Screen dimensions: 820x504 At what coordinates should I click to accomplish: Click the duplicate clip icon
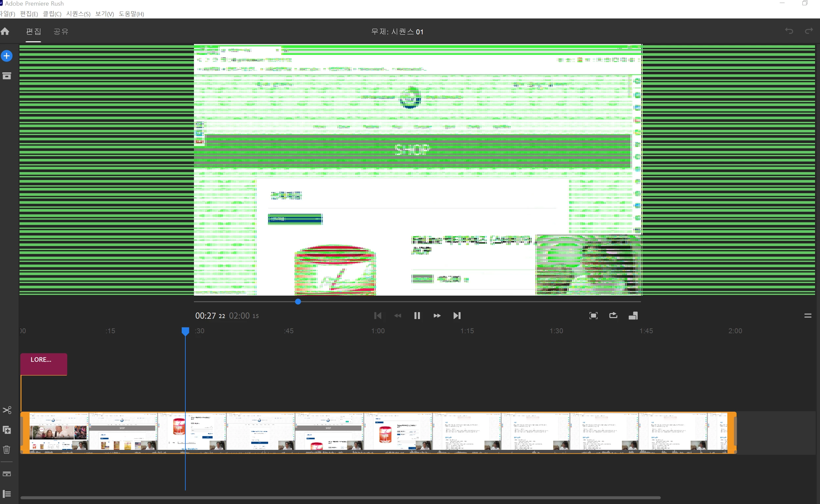[x=7, y=430]
